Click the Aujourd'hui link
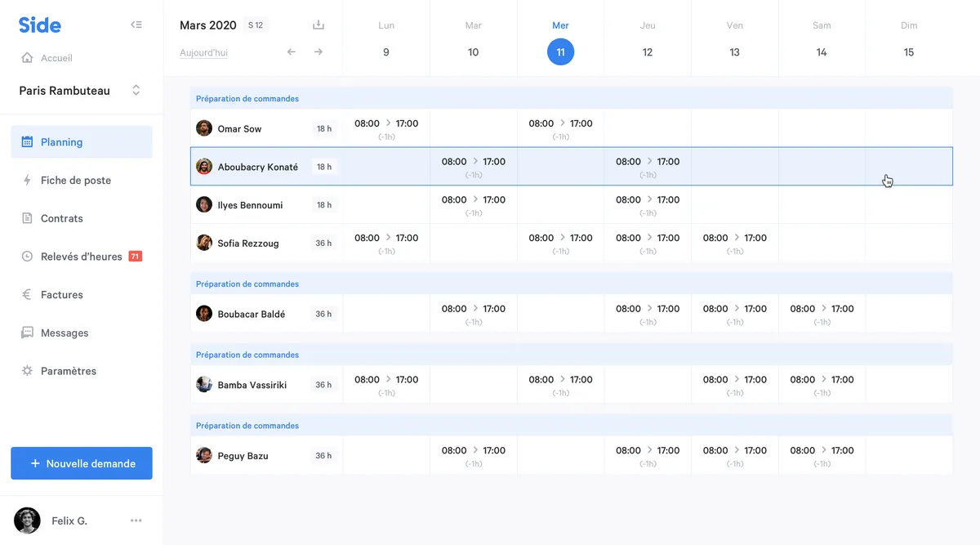The height and width of the screenshot is (545, 980). 203,53
